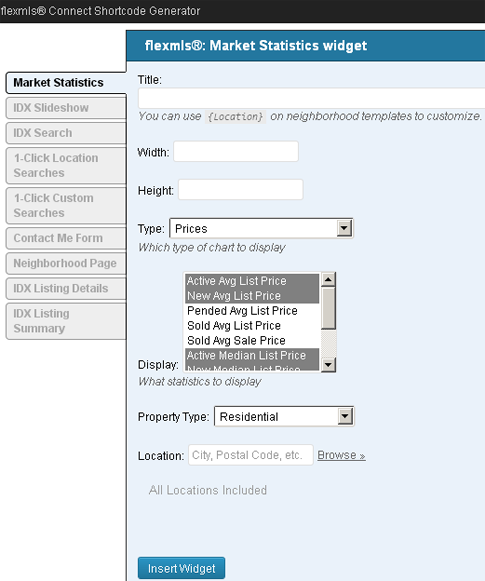
Task: Select the 1-Click Location Searches tab
Action: (66, 166)
